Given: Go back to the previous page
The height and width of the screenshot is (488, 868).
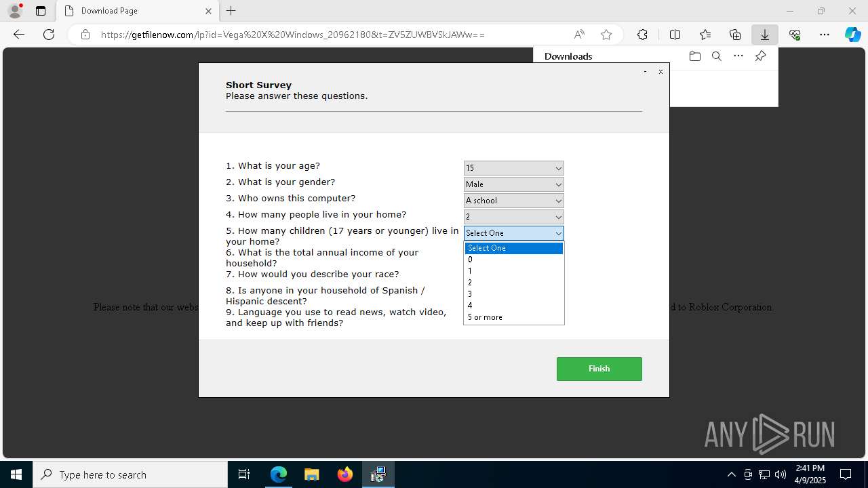Looking at the screenshot, I should coord(19,35).
